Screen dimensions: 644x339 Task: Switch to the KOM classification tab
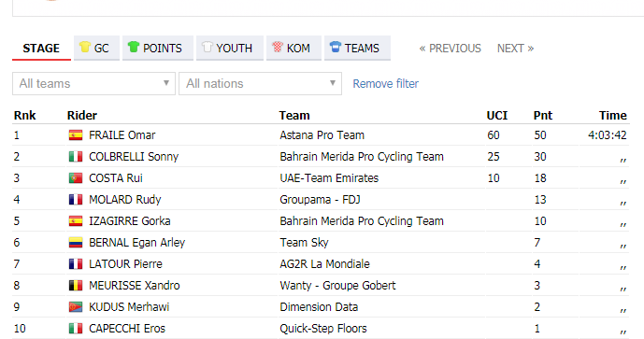point(293,49)
